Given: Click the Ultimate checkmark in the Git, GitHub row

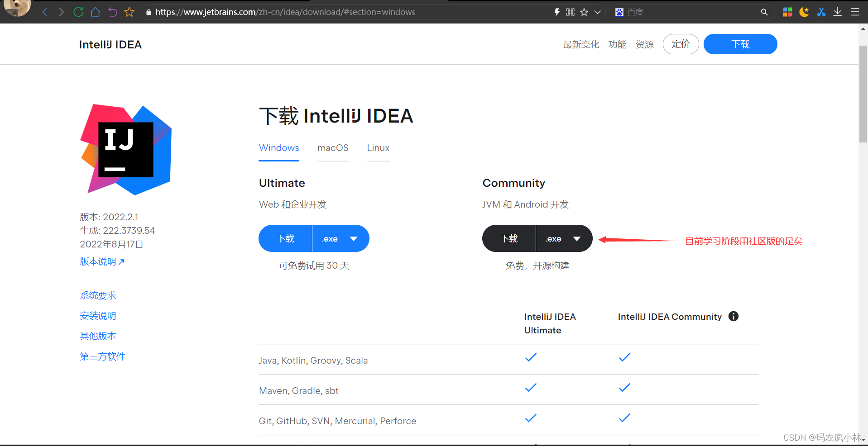Looking at the screenshot, I should tap(531, 418).
